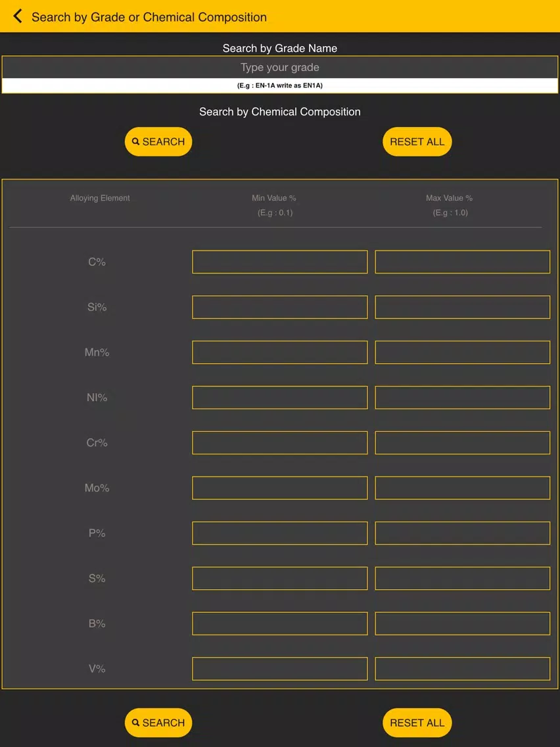
Task: Select the Cr% minimum value field
Action: coord(280,443)
